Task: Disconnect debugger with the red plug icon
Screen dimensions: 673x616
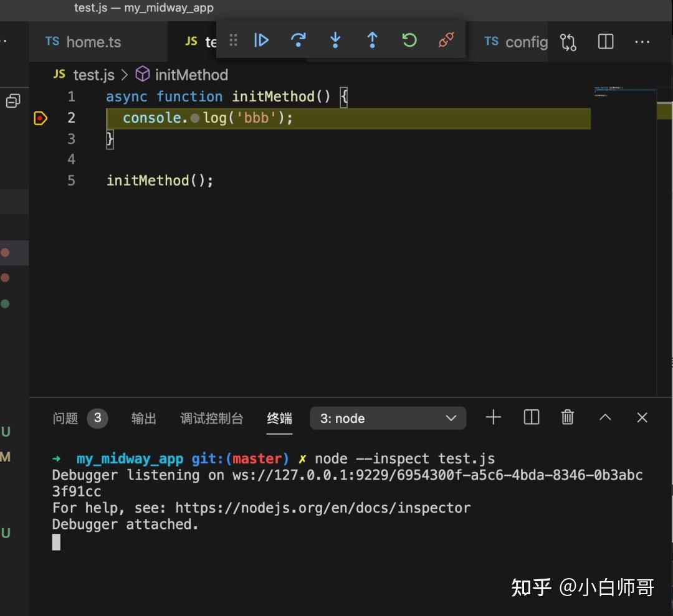Action: click(446, 40)
